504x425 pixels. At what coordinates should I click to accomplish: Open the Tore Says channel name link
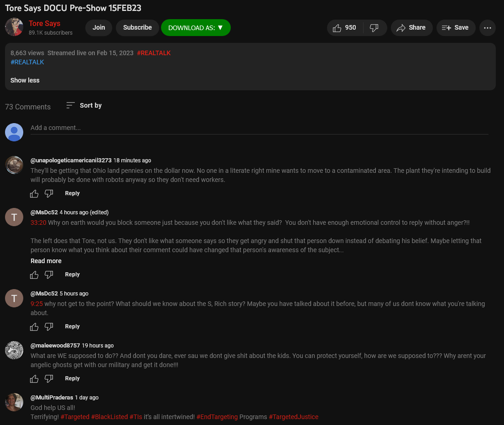coord(44,23)
